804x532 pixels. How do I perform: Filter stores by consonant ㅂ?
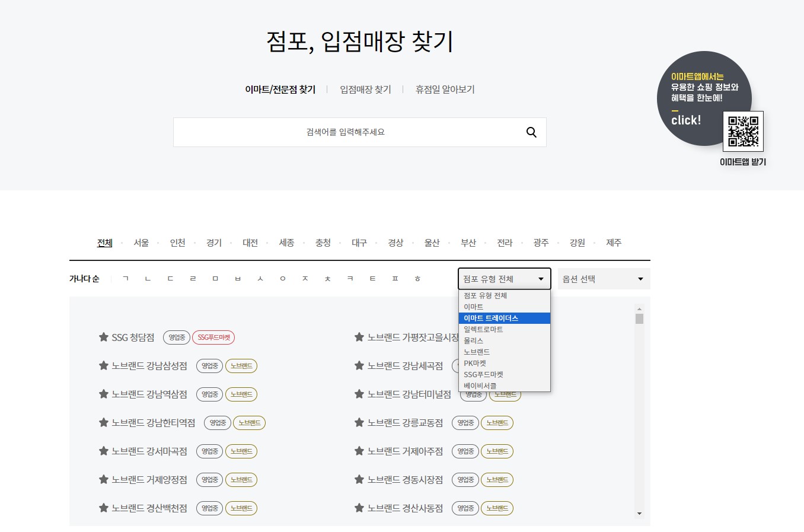(238, 279)
